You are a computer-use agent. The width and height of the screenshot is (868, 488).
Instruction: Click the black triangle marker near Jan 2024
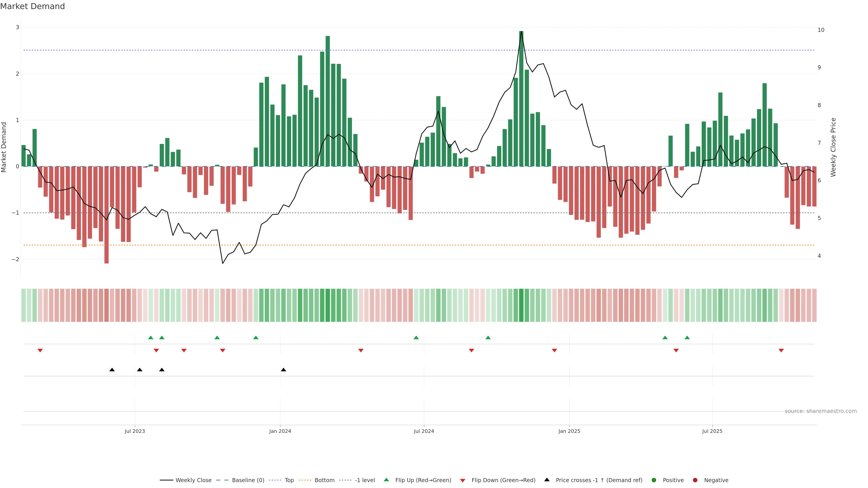point(283,370)
